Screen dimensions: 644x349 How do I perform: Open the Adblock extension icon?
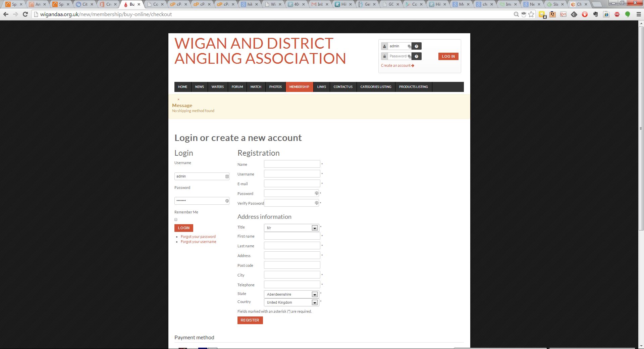[x=617, y=14]
